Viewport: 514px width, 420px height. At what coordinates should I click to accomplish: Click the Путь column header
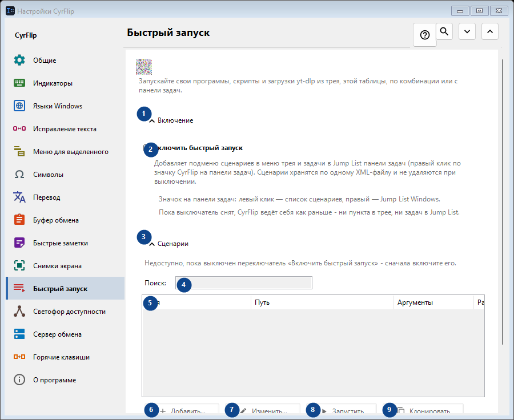322,302
